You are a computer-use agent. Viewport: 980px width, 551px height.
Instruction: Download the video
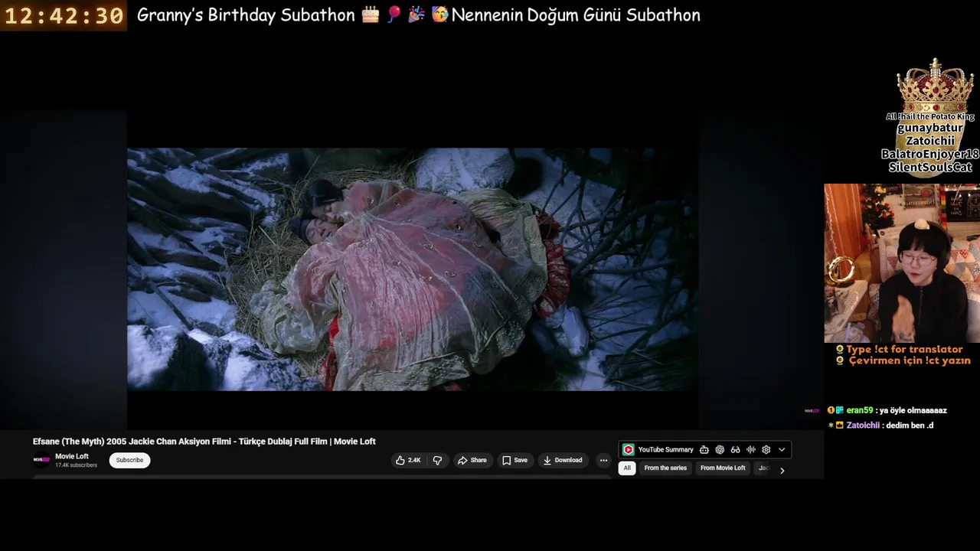click(563, 460)
